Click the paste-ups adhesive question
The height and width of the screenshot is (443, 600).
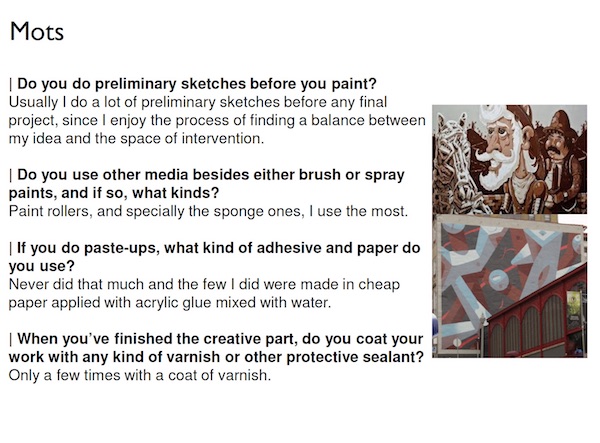tap(214, 257)
